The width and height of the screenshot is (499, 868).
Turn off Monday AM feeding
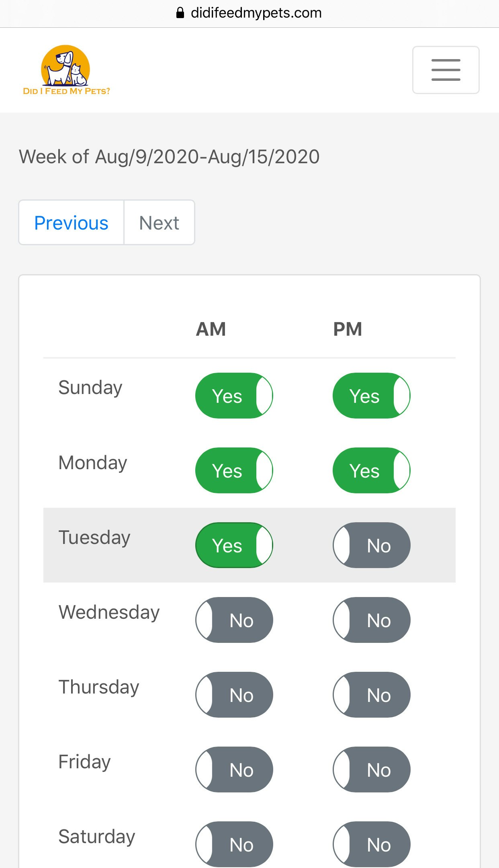point(234,470)
